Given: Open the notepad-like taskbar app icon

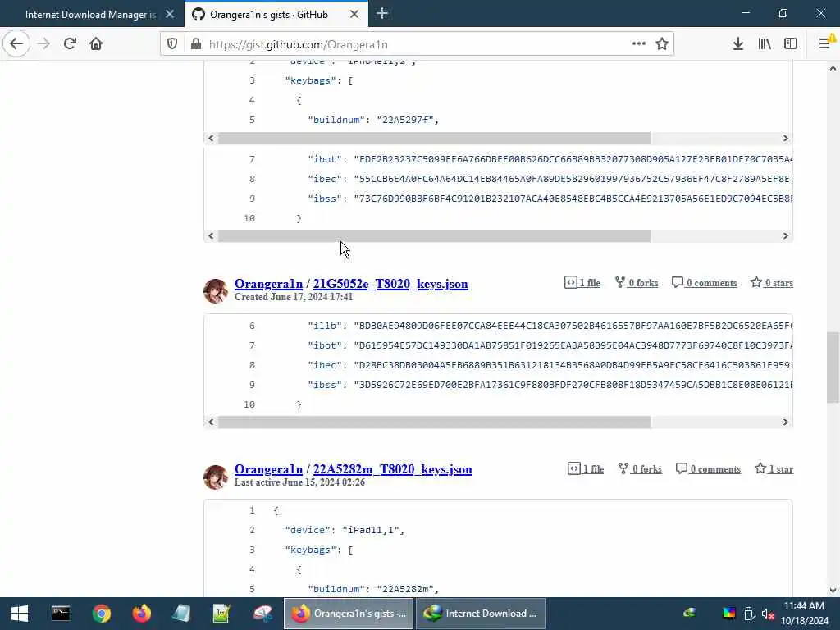Looking at the screenshot, I should pyautogui.click(x=181, y=614).
